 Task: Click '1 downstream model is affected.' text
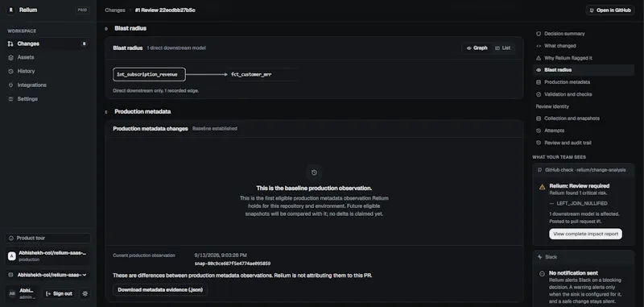(584, 214)
